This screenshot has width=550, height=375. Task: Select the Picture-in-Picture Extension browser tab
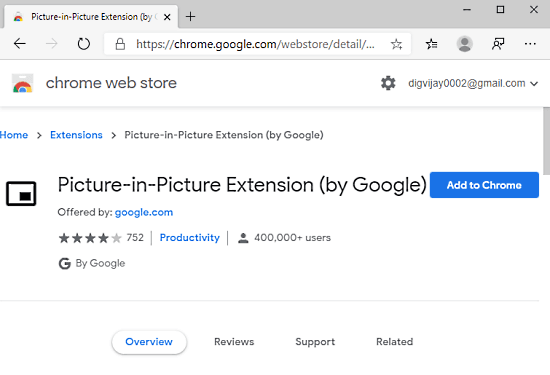tap(90, 17)
